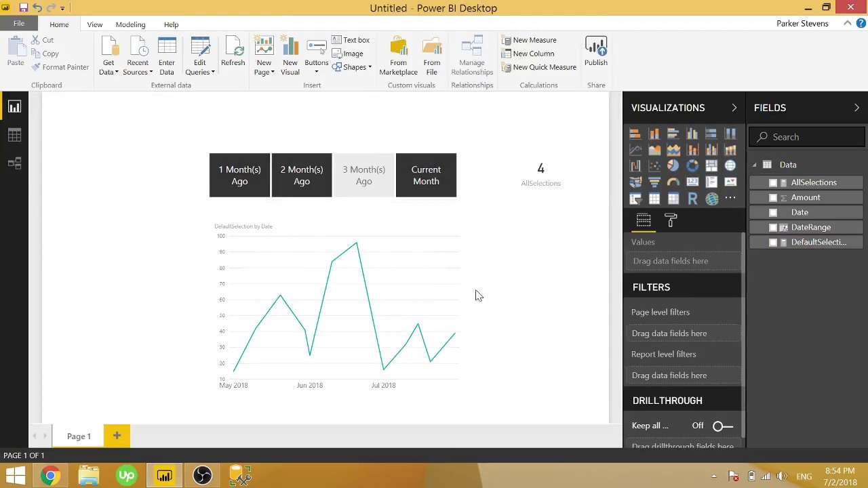Collapse the Data table tree node

point(754,165)
